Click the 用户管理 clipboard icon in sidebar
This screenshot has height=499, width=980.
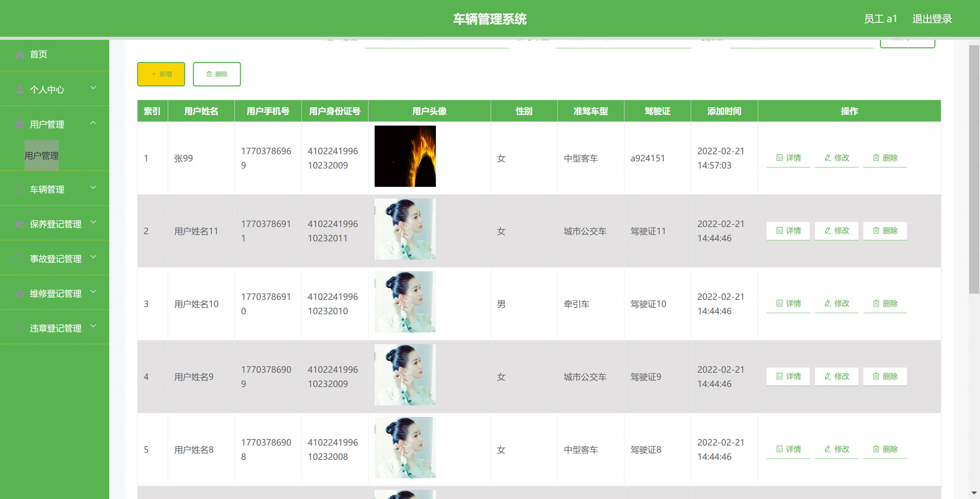pyautogui.click(x=19, y=125)
